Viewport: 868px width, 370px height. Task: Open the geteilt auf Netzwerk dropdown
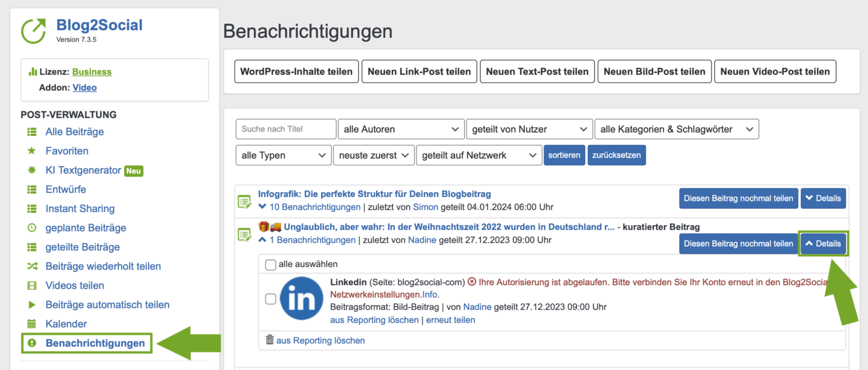(479, 155)
